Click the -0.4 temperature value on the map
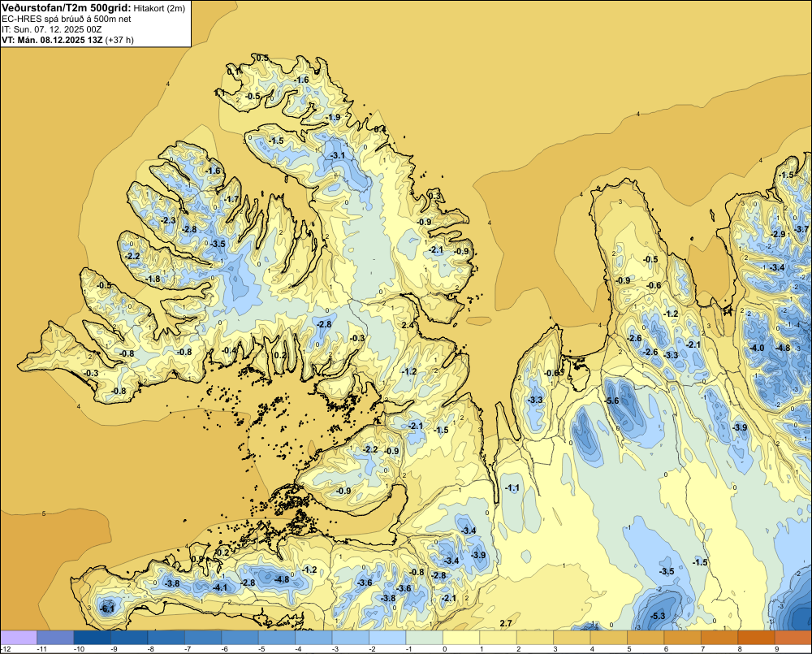The image size is (812, 654). point(229,350)
